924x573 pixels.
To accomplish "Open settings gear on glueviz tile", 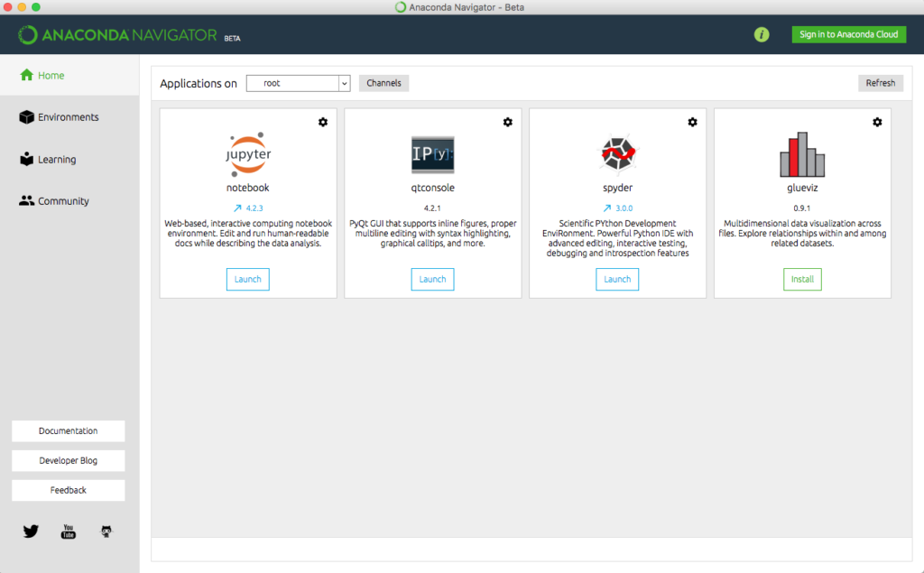I will point(877,122).
